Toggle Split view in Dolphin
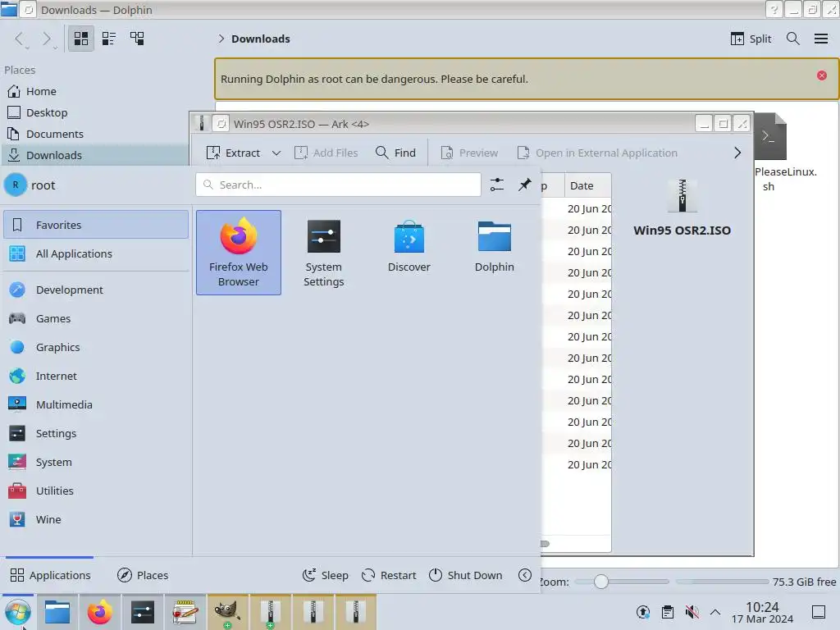The height and width of the screenshot is (630, 840). [751, 39]
